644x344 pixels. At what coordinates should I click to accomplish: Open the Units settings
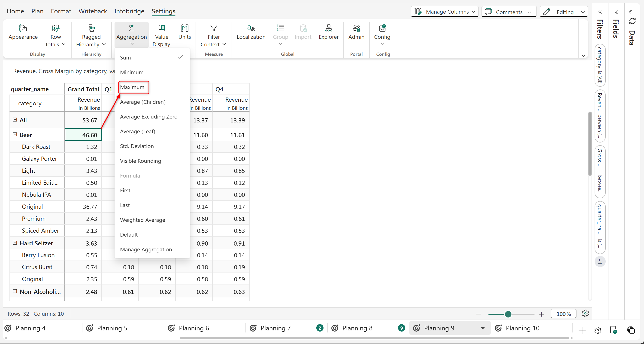pyautogui.click(x=184, y=28)
